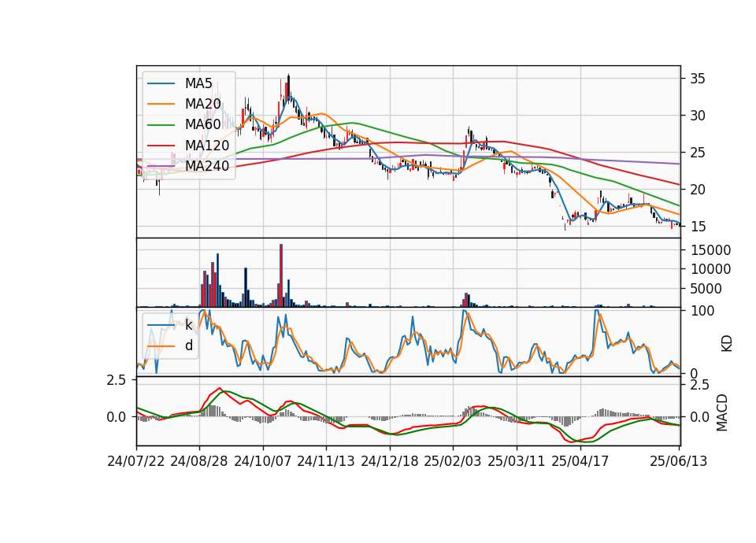Click the 20 price axis label

[x=697, y=190]
